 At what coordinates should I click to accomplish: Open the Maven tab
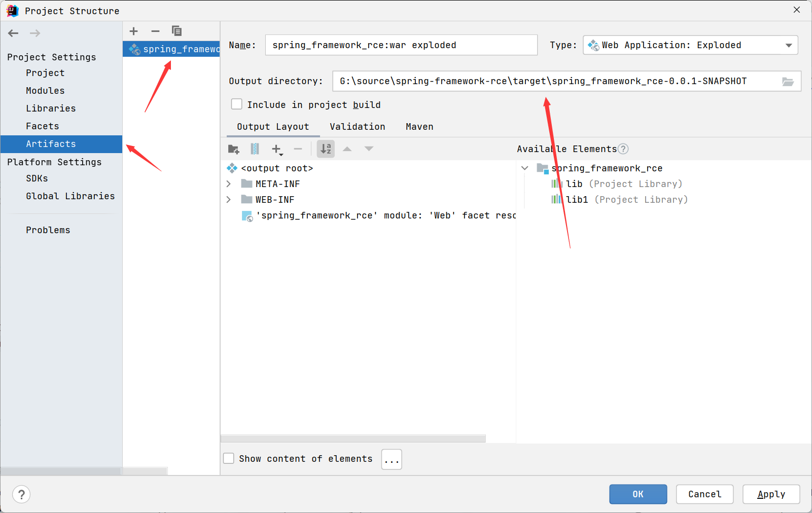(x=419, y=127)
